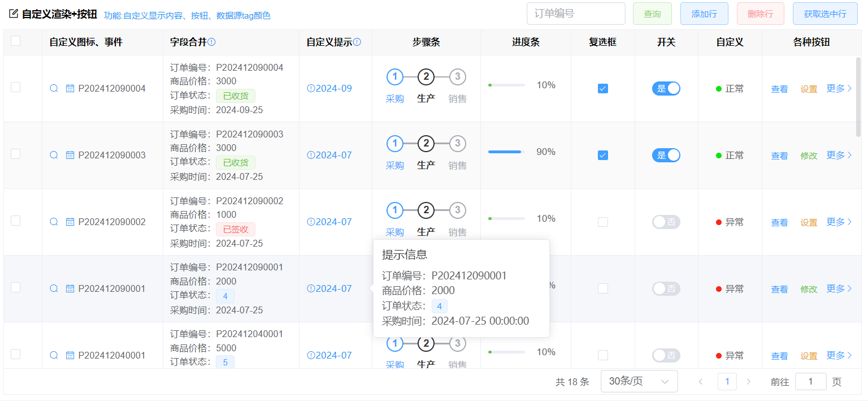Click the 步骤条 column header
The image size is (868, 401).
coord(426,42)
